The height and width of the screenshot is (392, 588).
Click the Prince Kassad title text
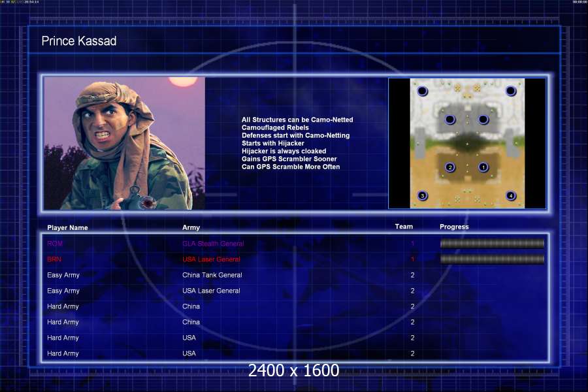point(79,41)
